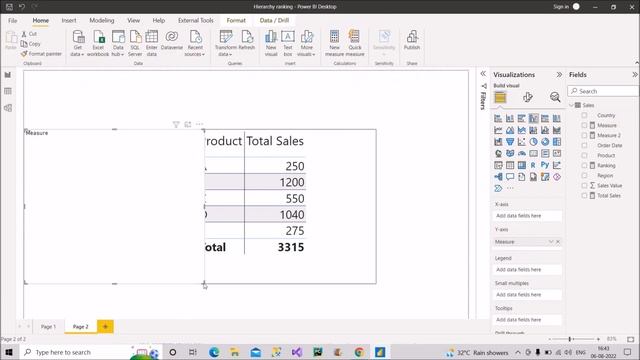
Task: Check the Measure field checkbox
Action: tap(584, 125)
